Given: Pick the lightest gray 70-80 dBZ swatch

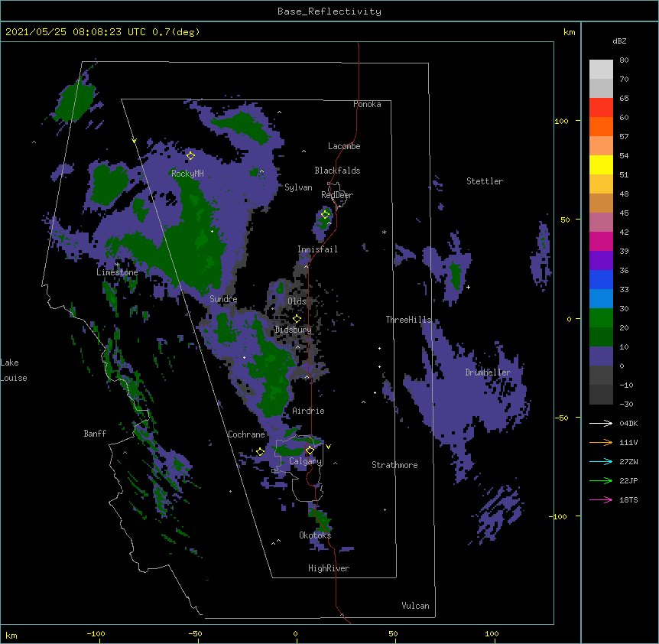Looking at the screenshot, I should coord(601,70).
